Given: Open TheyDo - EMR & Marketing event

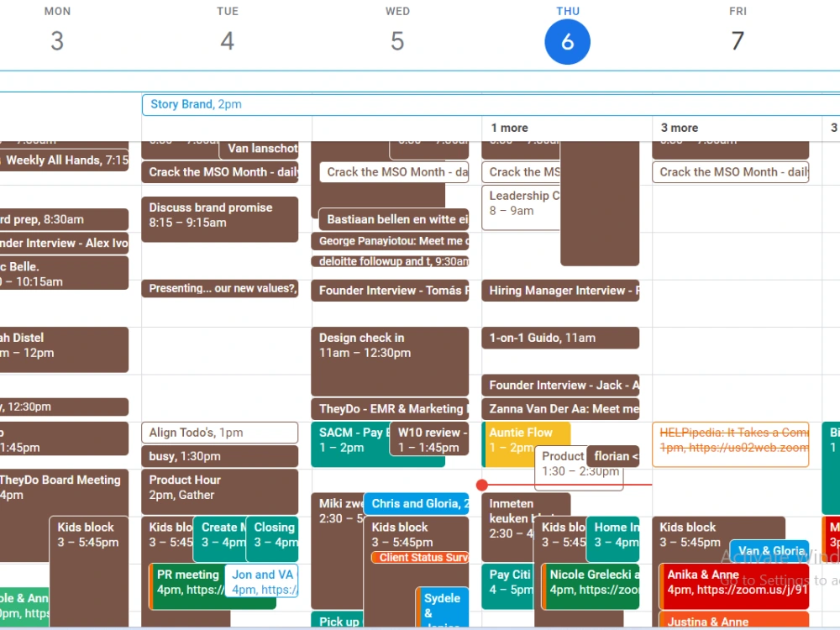Looking at the screenshot, I should tap(390, 409).
